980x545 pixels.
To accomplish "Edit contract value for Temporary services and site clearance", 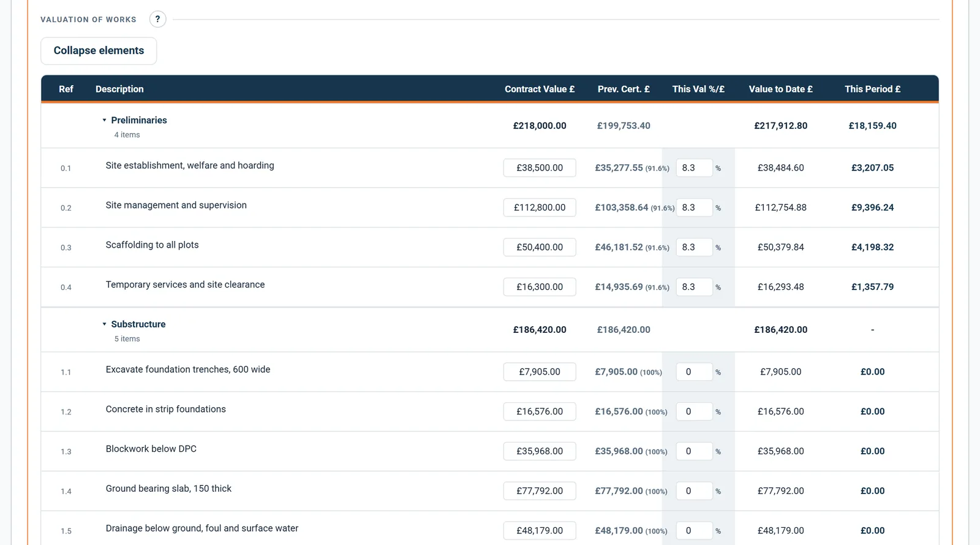I will click(x=540, y=287).
